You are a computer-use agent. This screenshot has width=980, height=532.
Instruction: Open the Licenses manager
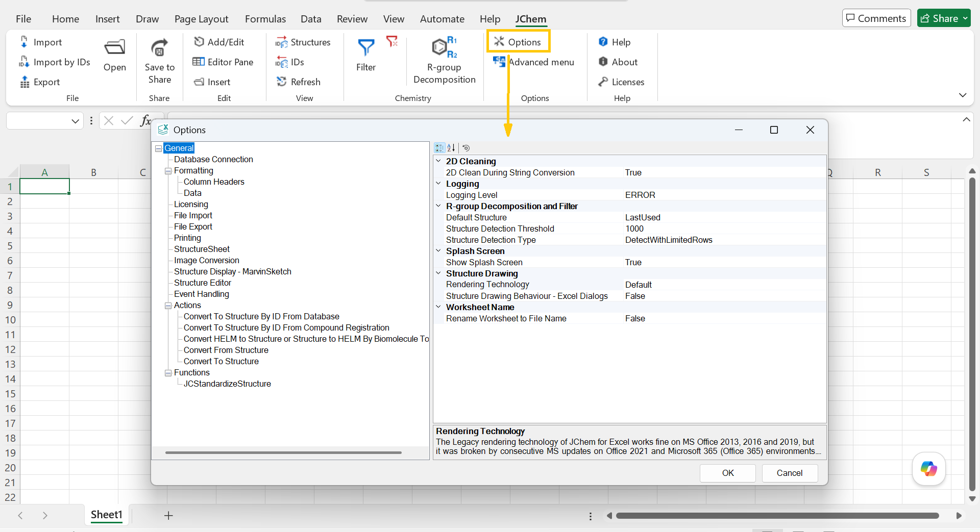pyautogui.click(x=621, y=82)
